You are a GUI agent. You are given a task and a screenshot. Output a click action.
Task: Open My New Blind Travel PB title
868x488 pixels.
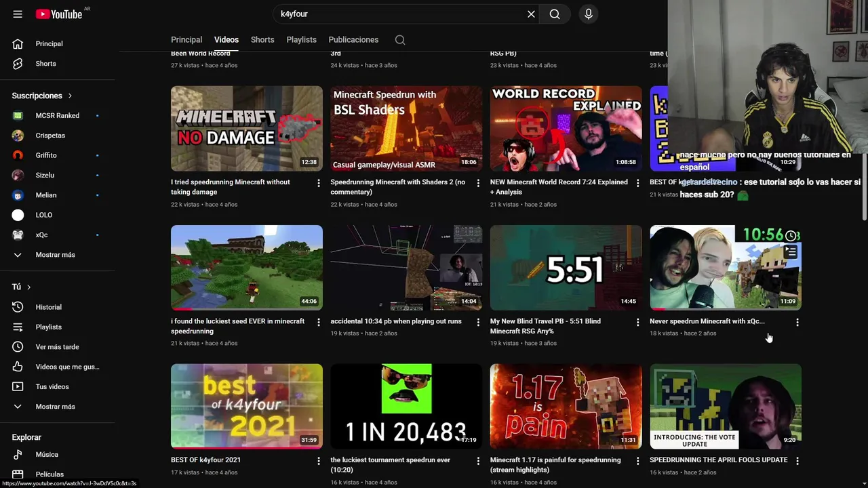coord(545,326)
